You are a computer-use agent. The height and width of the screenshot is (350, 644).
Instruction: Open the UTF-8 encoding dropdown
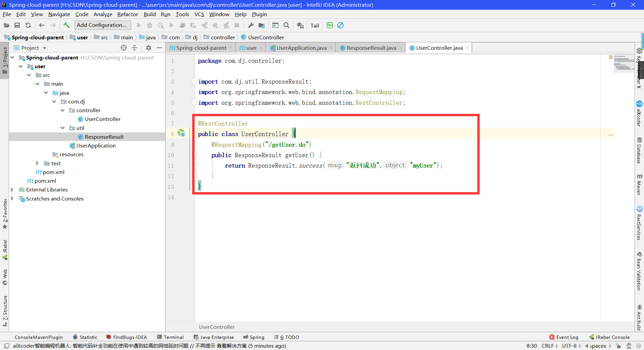tap(571, 346)
